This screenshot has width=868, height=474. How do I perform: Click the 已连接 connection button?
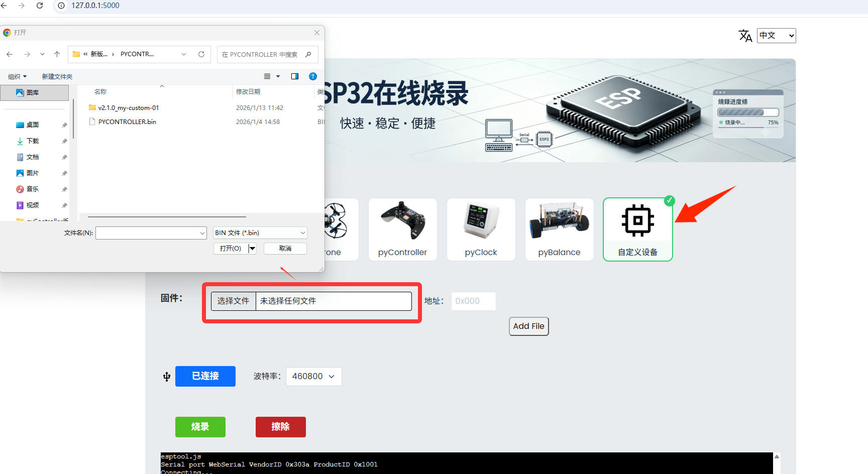[x=205, y=376]
